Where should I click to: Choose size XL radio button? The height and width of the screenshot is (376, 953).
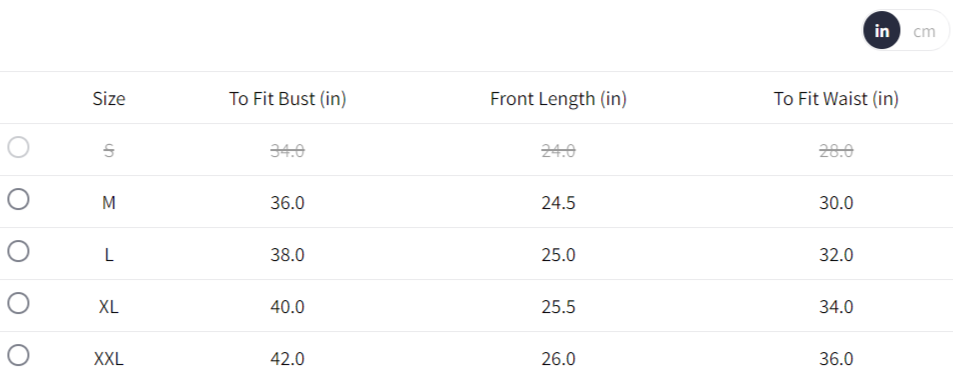tap(18, 303)
